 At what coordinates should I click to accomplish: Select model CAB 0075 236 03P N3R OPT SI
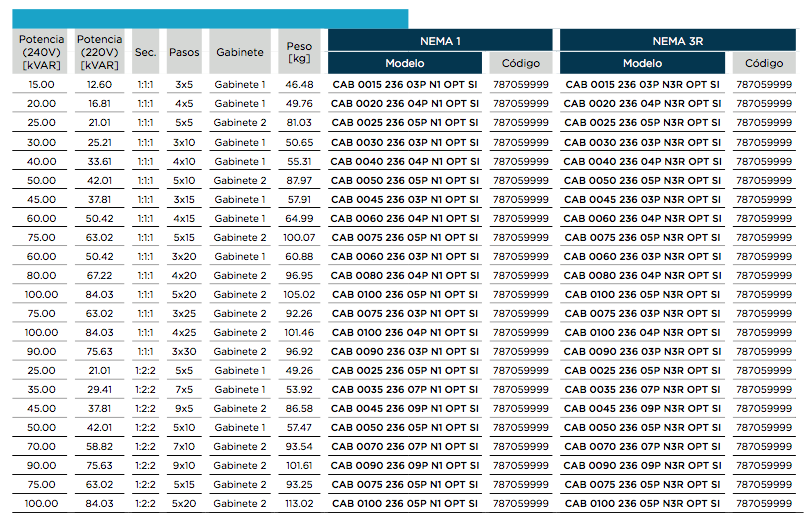click(642, 314)
